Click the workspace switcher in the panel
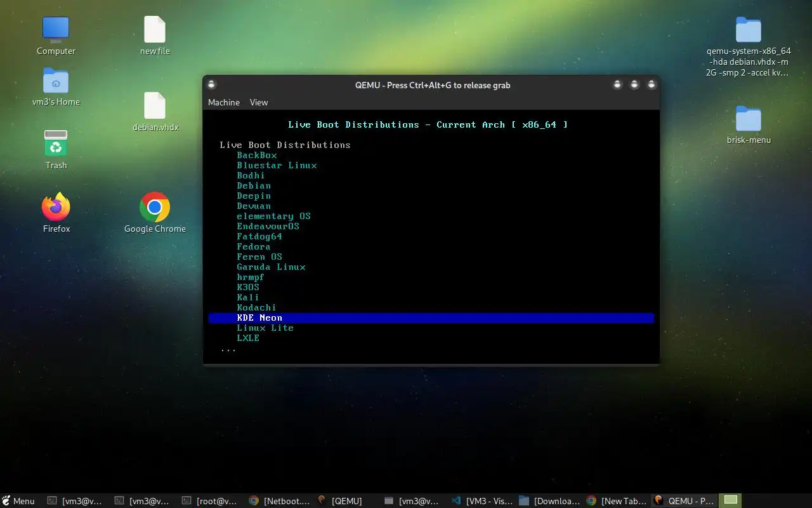This screenshot has width=812, height=508. pos(731,501)
